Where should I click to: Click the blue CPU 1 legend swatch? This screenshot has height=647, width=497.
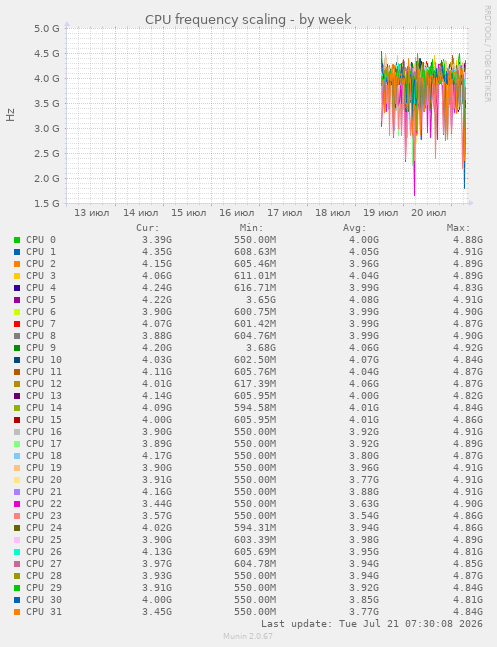(x=17, y=252)
